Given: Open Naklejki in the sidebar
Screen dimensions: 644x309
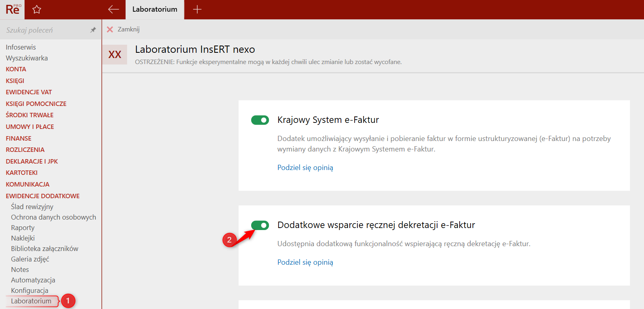Looking at the screenshot, I should click(x=23, y=238).
